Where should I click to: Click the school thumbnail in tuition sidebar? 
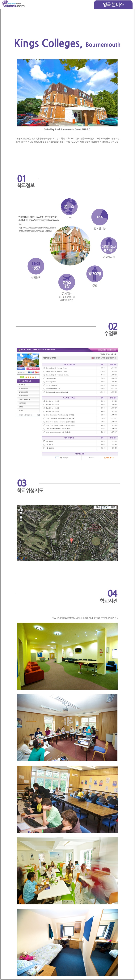[28, 360]
